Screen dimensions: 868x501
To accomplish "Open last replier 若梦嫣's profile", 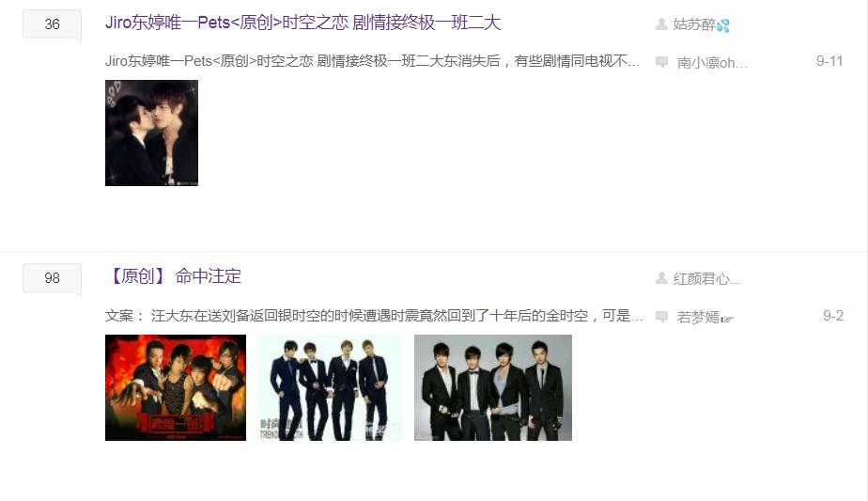I will point(698,317).
